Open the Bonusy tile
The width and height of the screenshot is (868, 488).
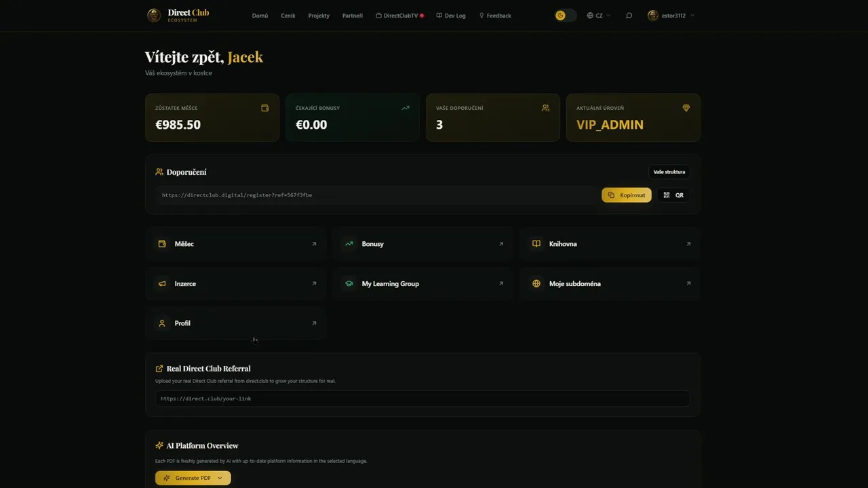(423, 244)
